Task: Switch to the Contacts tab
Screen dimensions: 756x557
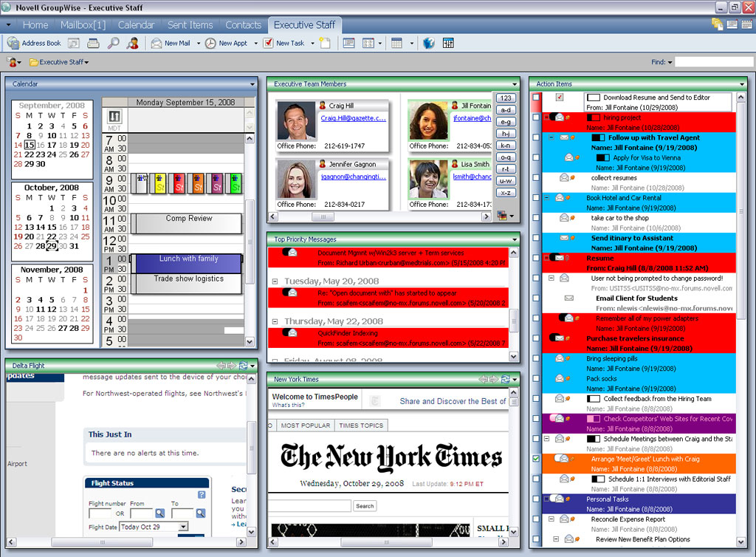Action: point(243,24)
